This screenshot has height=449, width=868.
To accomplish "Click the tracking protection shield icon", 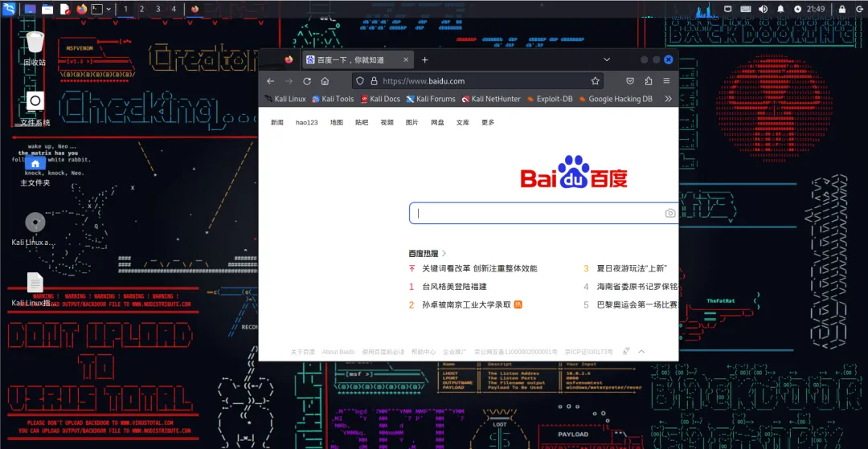I will [360, 81].
